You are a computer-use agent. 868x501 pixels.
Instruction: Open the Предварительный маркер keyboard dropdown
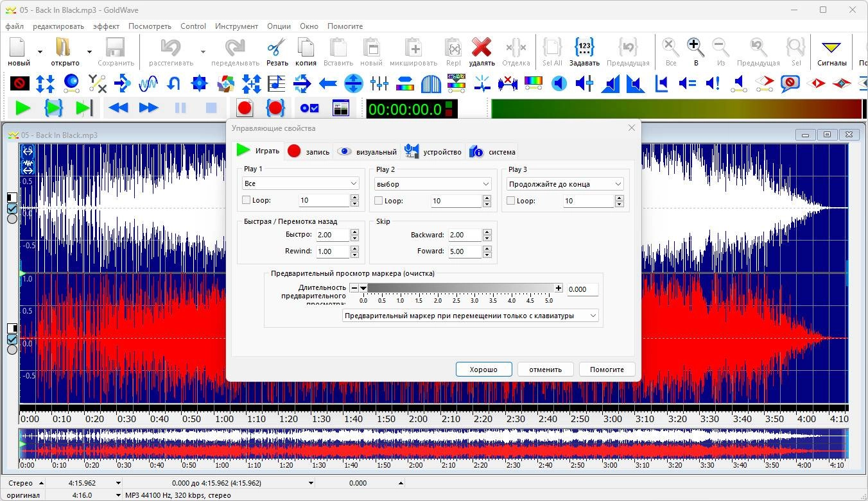471,316
